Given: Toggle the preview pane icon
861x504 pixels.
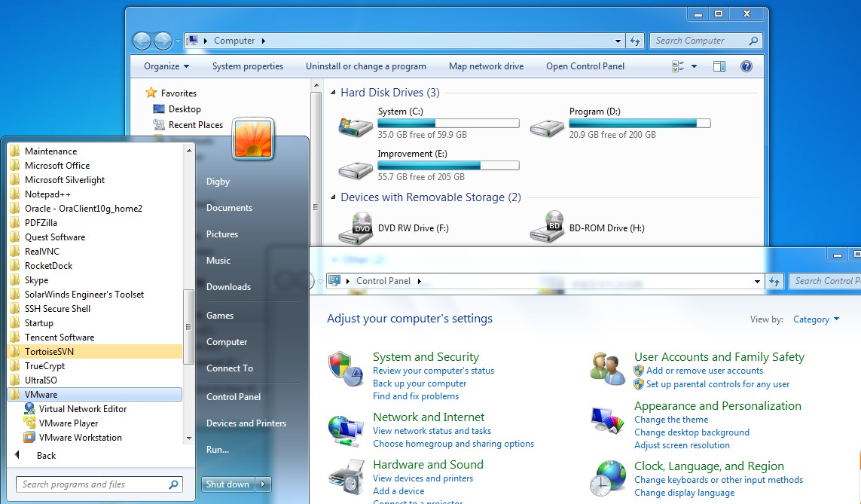Looking at the screenshot, I should [x=719, y=66].
